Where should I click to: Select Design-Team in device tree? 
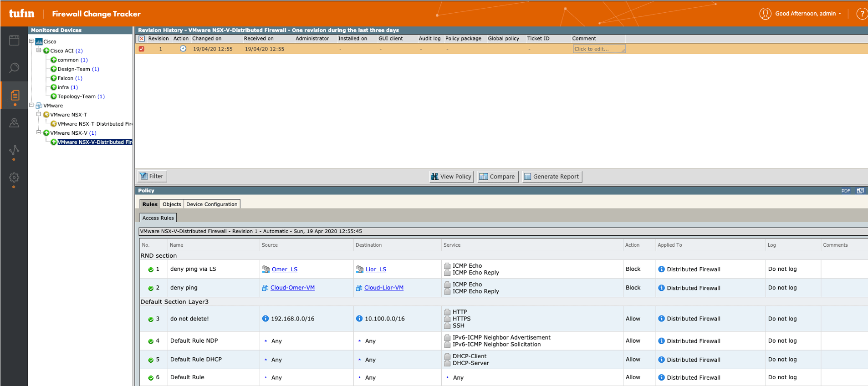point(74,69)
